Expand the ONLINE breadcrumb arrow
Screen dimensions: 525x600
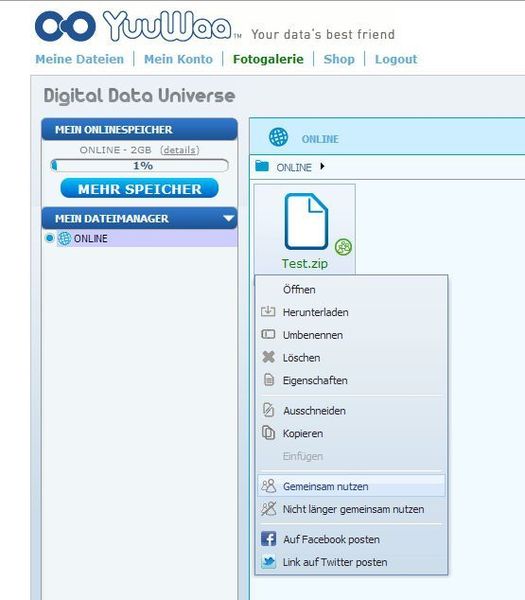322,166
